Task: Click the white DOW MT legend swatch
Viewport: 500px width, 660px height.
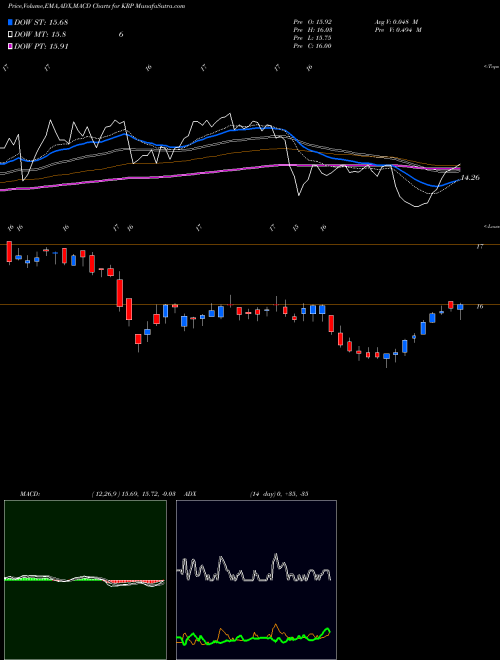Action: click(11, 35)
